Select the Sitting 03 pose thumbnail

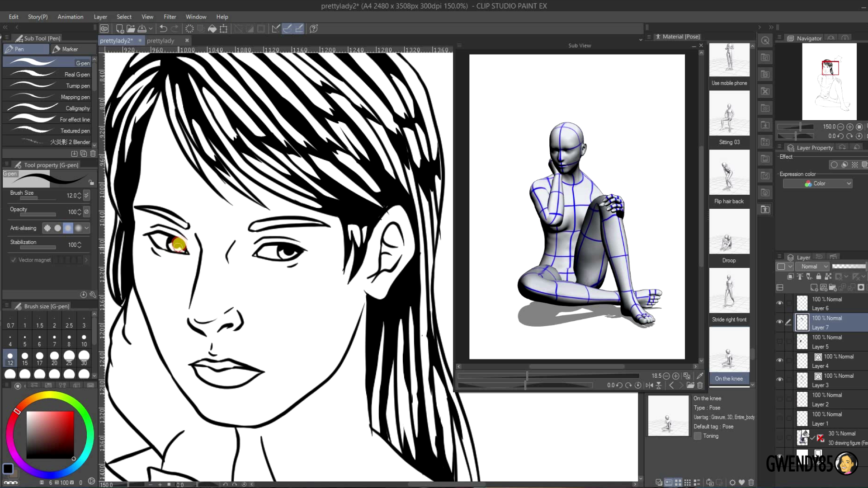pyautogui.click(x=729, y=114)
